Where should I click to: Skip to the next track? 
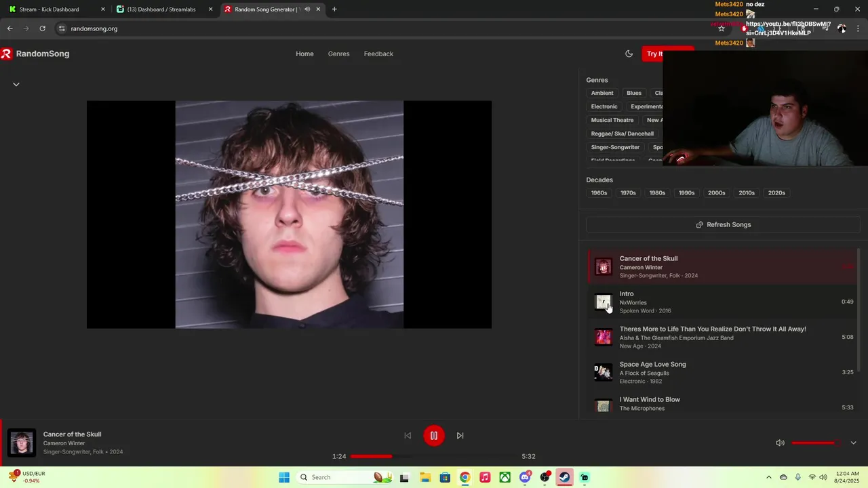tap(460, 435)
